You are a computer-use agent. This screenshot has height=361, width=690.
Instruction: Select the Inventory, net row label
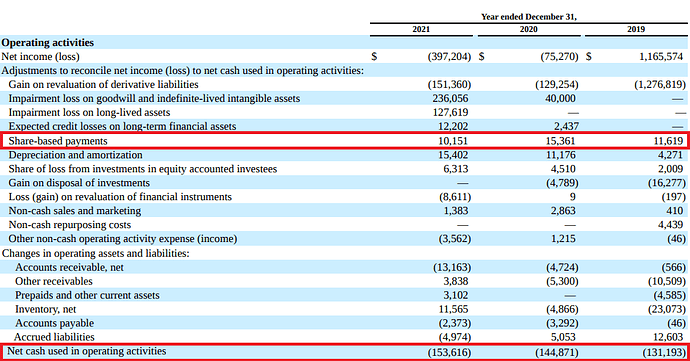pos(45,309)
